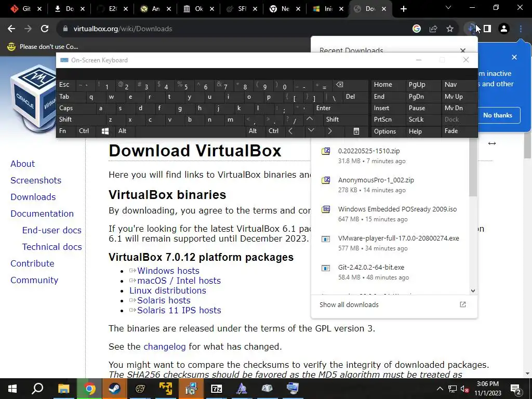The height and width of the screenshot is (399, 532).
Task: Open Windows search from taskbar
Action: click(x=37, y=389)
